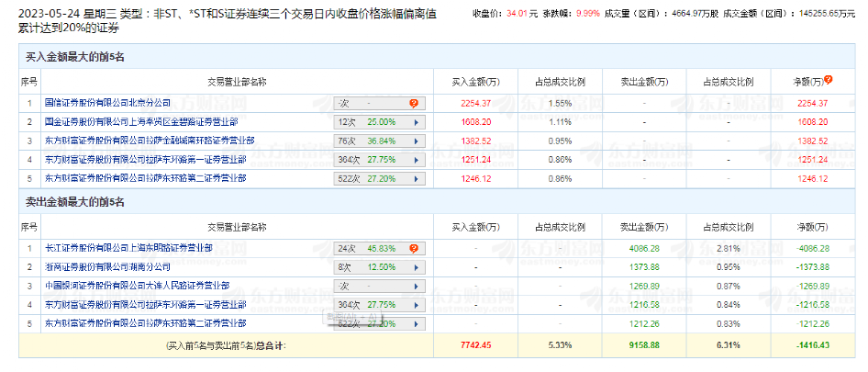Open 浙商证券股份有限公司湖南分公司 link
The width and height of the screenshot is (868, 372).
108,267
